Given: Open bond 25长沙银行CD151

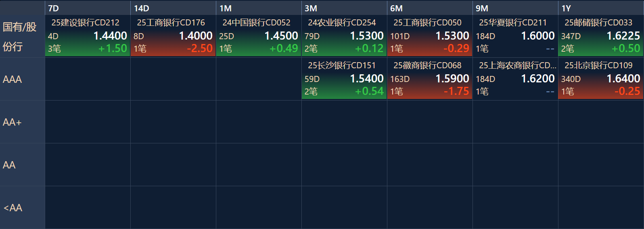Looking at the screenshot, I should click(342, 65).
